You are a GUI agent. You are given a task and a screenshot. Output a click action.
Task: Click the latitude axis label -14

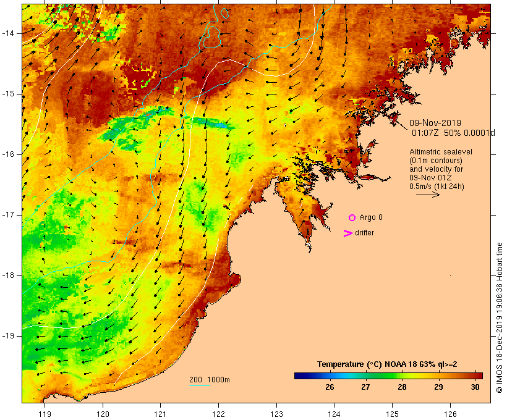pos(8,33)
